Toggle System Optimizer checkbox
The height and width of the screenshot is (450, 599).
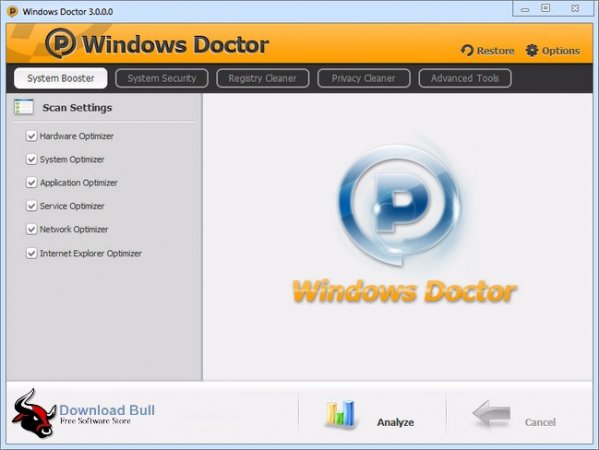click(x=31, y=159)
